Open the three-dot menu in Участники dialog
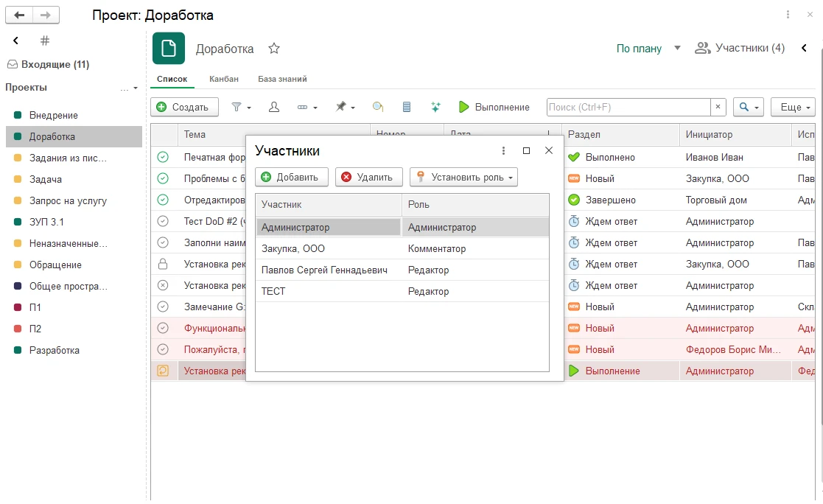 point(503,150)
